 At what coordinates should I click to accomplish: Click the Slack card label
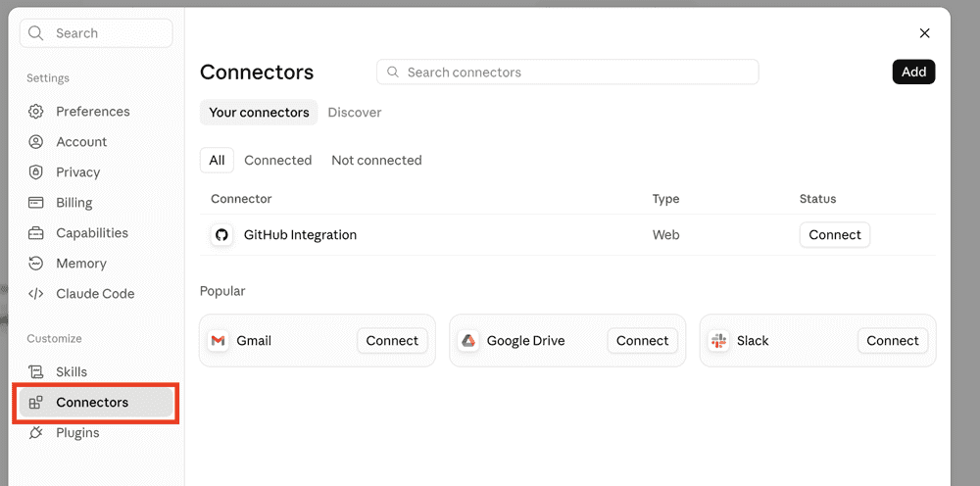(753, 340)
